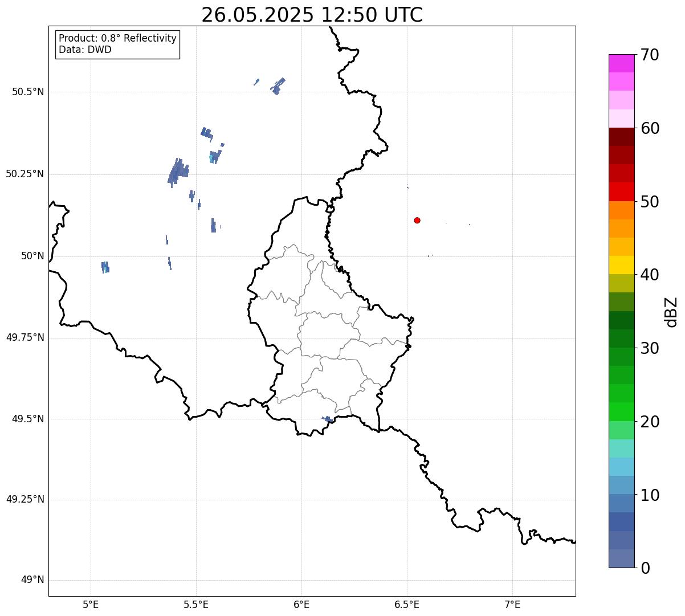Pick the bright magenta top colorbar segment
The width and height of the screenshot is (685, 616).
coord(621,63)
